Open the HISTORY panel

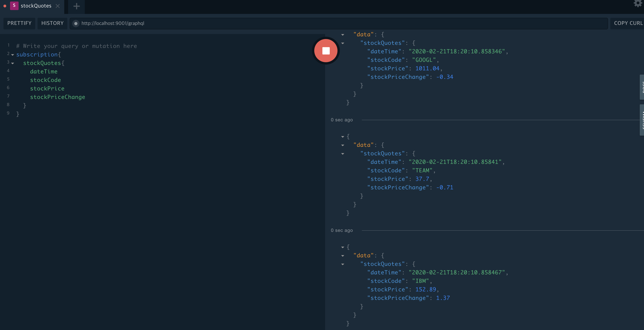coord(52,23)
